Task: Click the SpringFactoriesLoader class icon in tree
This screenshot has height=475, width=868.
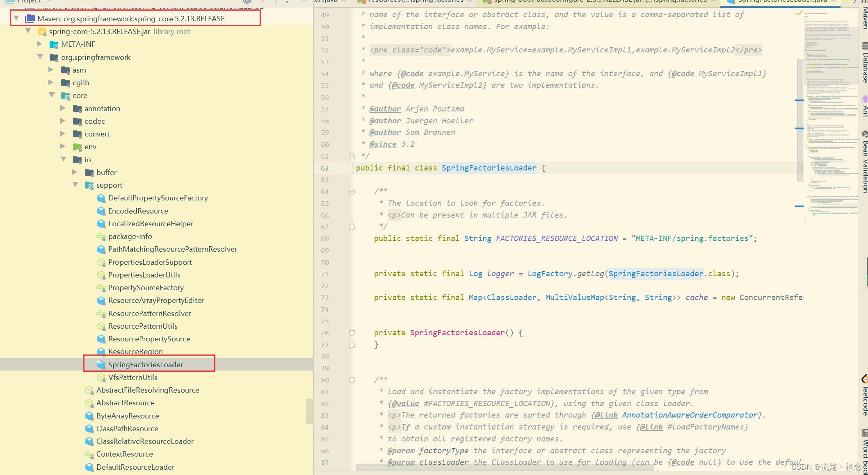Action: pos(101,364)
